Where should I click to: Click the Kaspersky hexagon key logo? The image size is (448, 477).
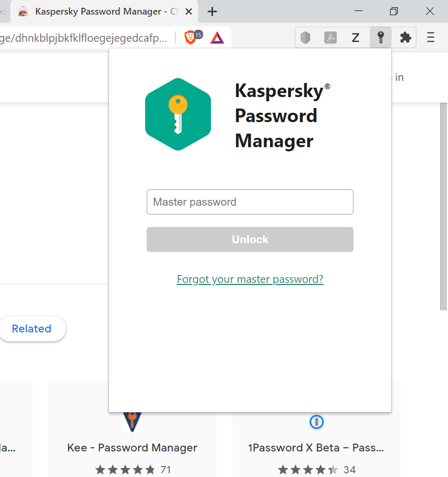tap(178, 114)
